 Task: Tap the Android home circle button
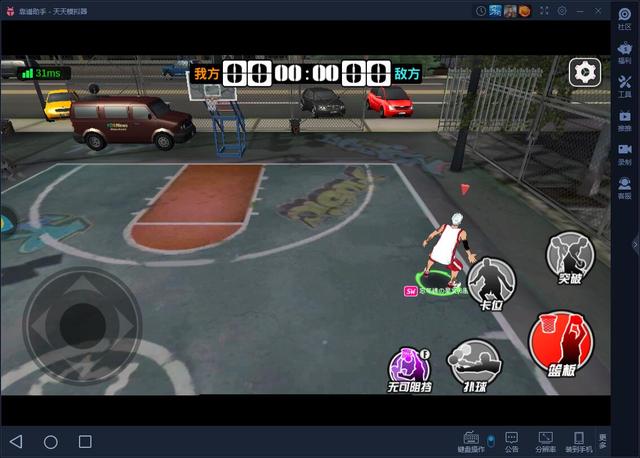51,442
